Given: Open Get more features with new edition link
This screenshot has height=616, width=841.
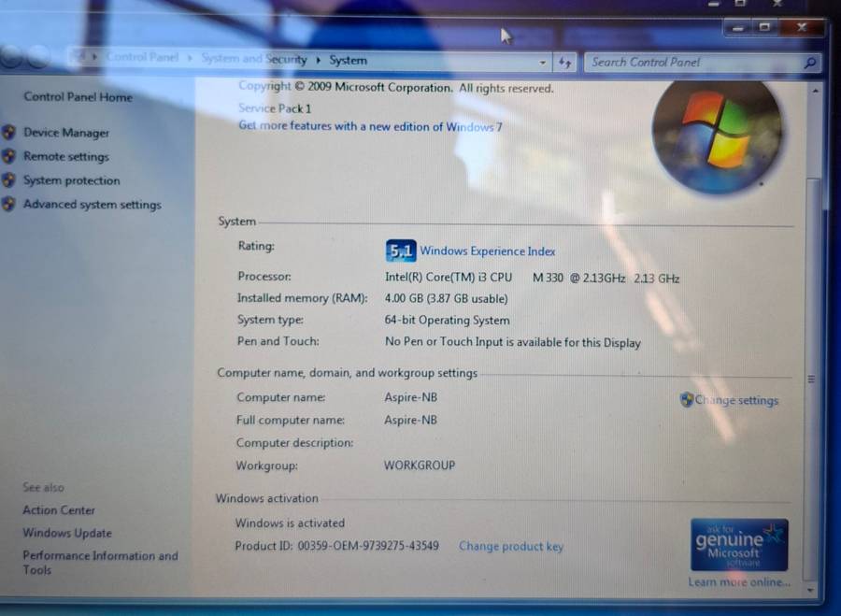Looking at the screenshot, I should click(370, 126).
